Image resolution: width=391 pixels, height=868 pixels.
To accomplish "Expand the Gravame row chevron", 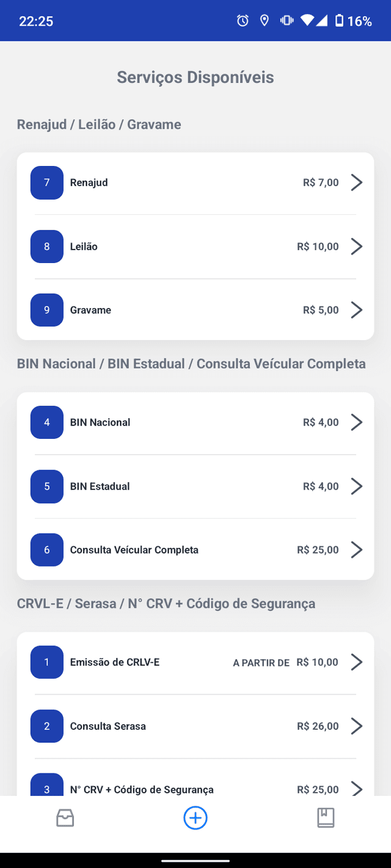I will (x=356, y=309).
